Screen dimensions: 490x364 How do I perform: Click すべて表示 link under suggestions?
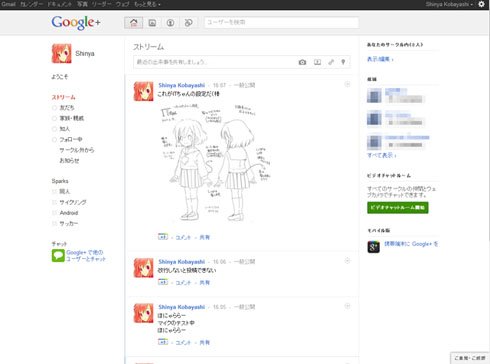pos(382,155)
